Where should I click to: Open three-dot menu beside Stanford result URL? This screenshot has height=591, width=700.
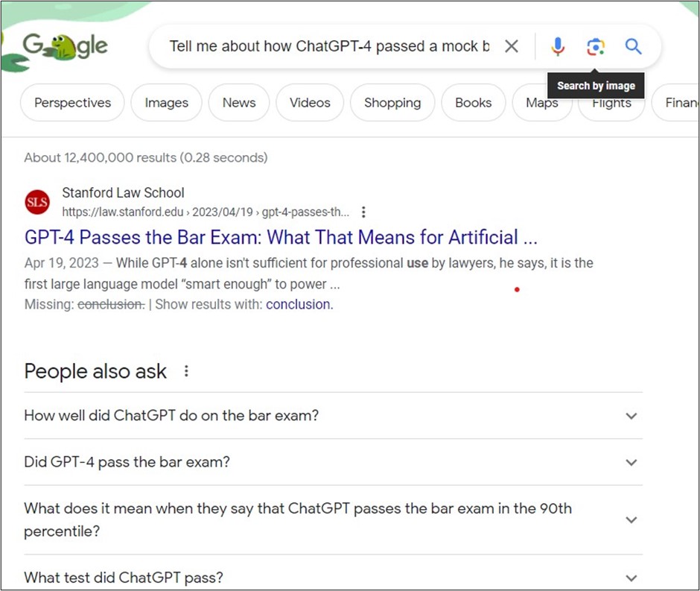click(x=363, y=212)
